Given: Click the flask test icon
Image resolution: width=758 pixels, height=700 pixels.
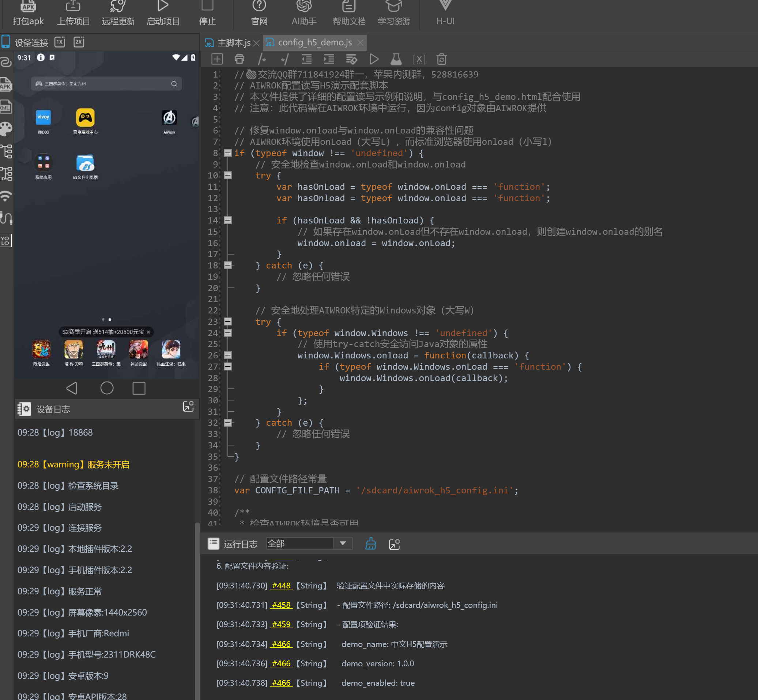Looking at the screenshot, I should pos(396,59).
